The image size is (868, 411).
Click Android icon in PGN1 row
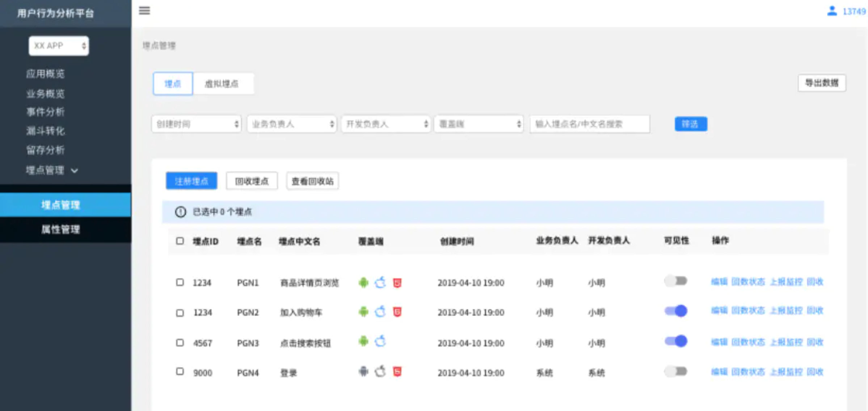tap(363, 283)
